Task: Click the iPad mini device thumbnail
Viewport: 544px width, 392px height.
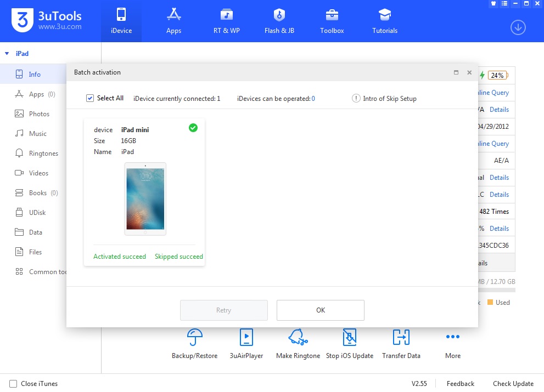Action: click(145, 199)
